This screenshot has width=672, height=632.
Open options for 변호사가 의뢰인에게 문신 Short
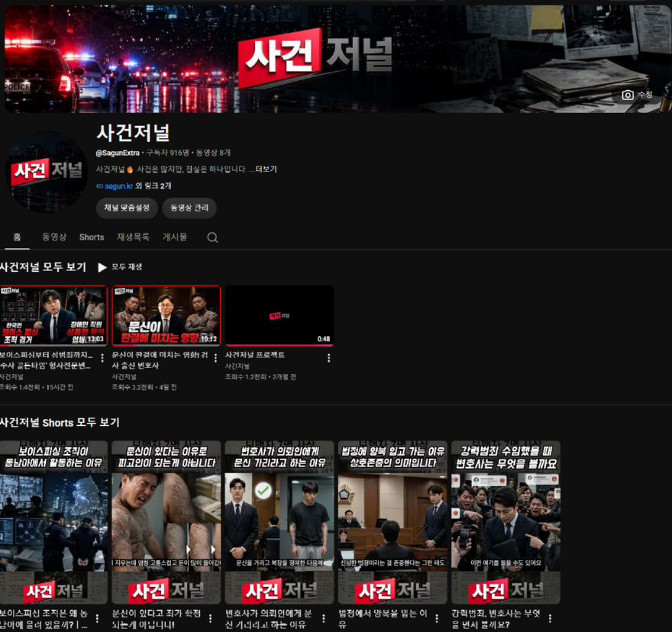coord(324,618)
